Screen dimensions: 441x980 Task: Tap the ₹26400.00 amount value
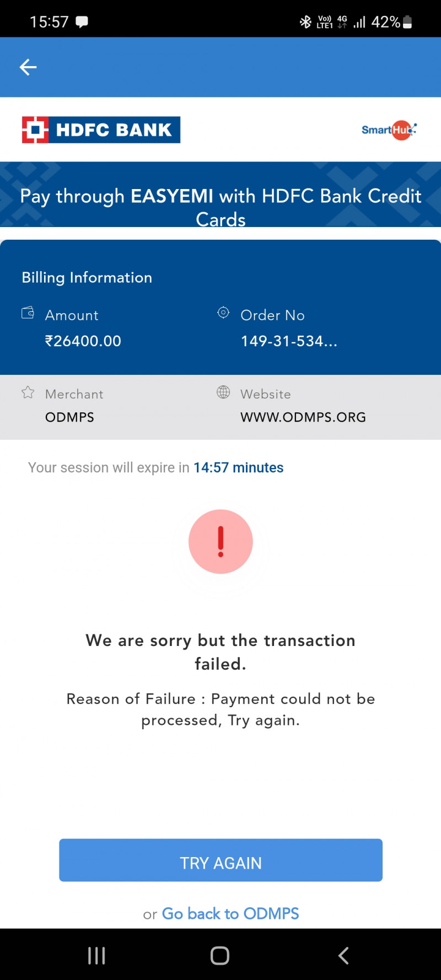tap(83, 341)
